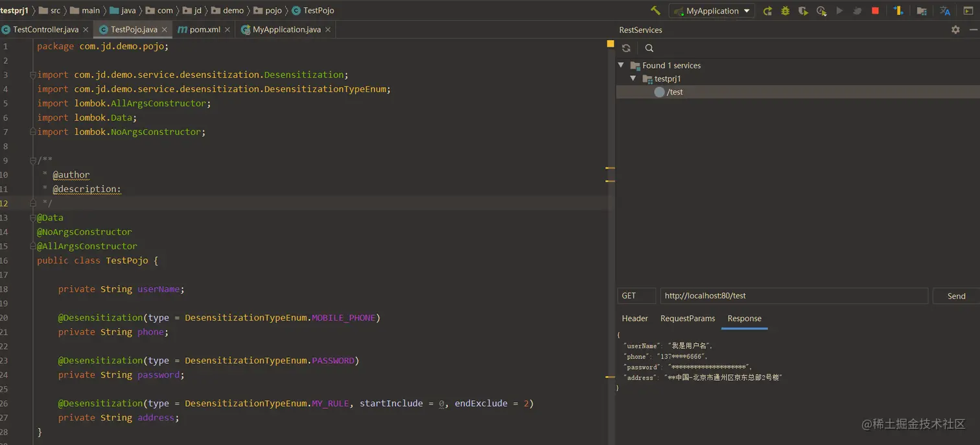Close the TestController.java tab
980x445 pixels.
[86, 30]
